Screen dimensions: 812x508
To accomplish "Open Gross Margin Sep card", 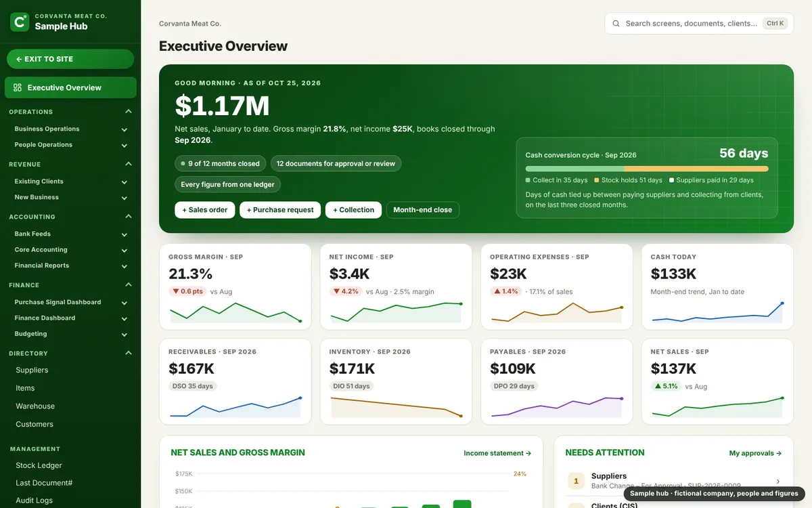I will 235,287.
